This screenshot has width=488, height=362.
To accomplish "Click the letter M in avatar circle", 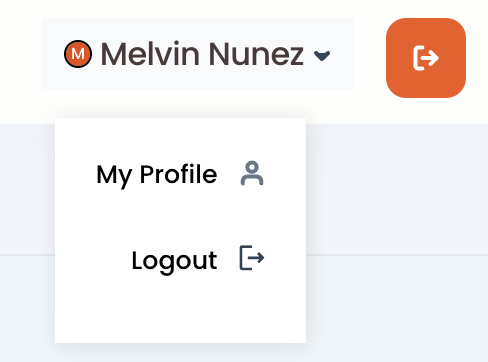I will 78,54.
